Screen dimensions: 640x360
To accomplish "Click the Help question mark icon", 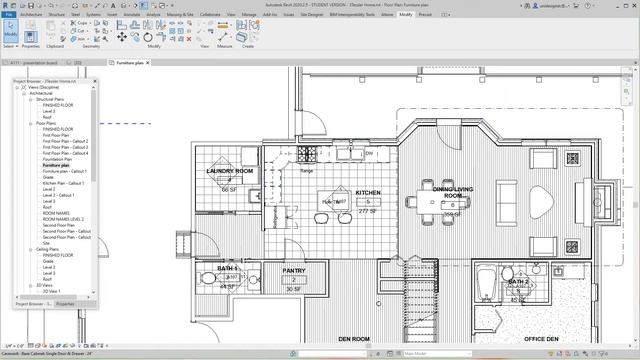I will click(x=587, y=6).
